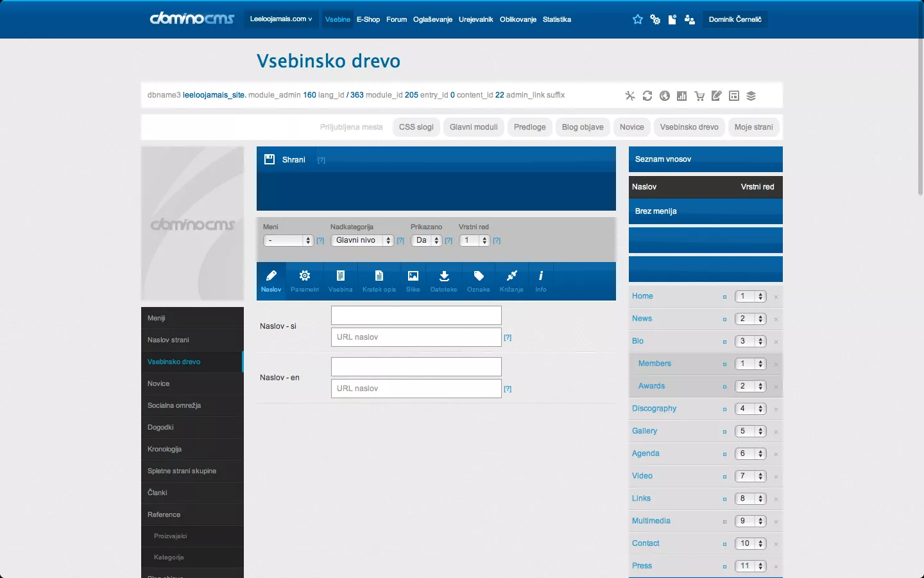Delete the Gallery entry with its x
This screenshot has height=578, width=924.
[x=776, y=432]
